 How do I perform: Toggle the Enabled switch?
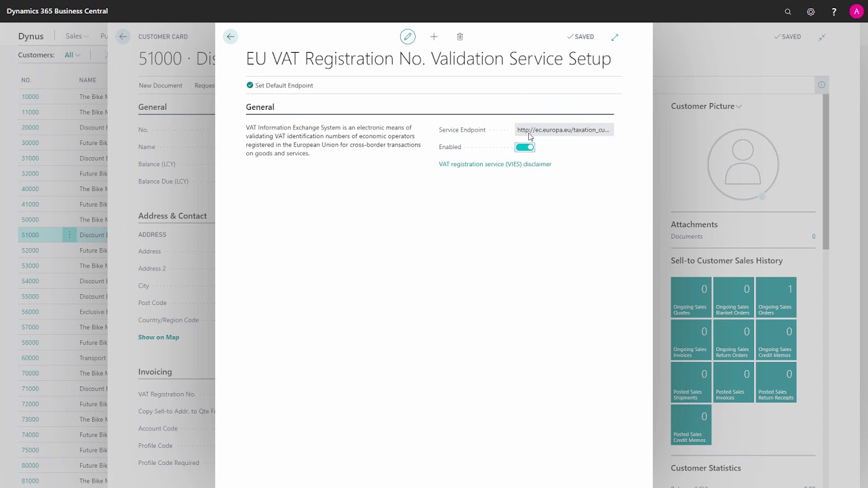(525, 147)
